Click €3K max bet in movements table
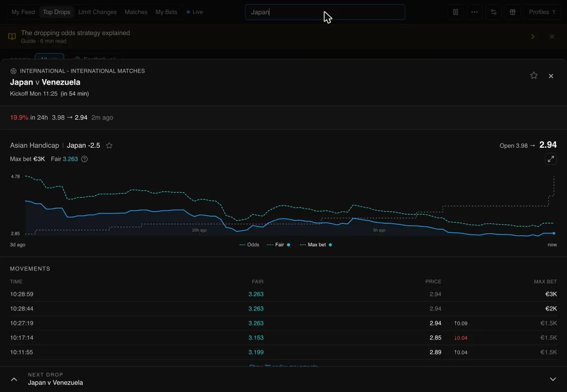The height and width of the screenshot is (392, 567). point(551,294)
